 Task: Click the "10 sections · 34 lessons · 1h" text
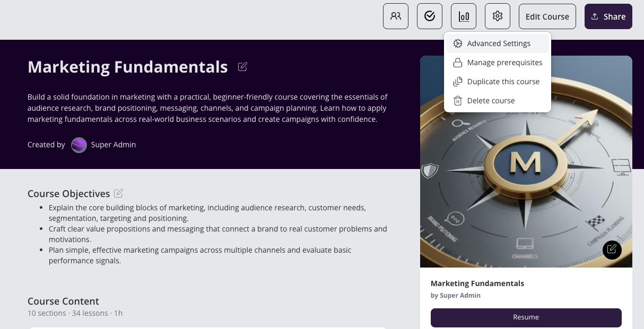(x=75, y=313)
